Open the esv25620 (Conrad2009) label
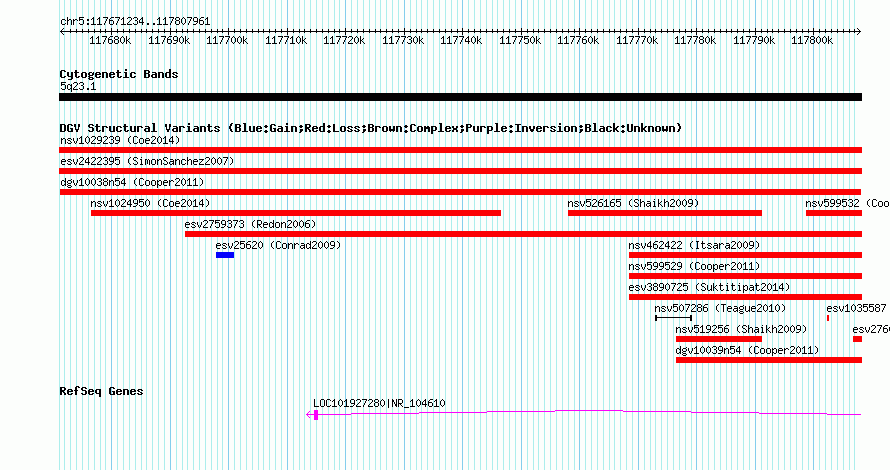890x470 pixels. (x=278, y=245)
